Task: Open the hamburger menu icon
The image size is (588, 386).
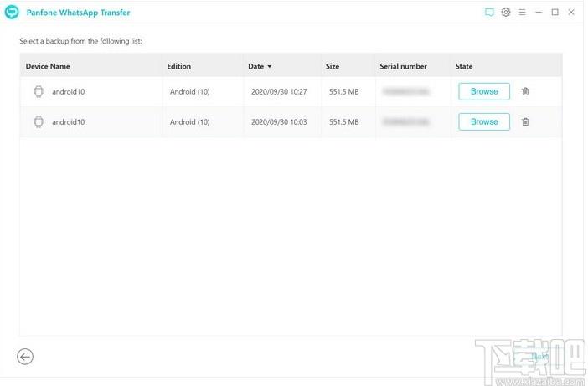Action: click(x=522, y=12)
